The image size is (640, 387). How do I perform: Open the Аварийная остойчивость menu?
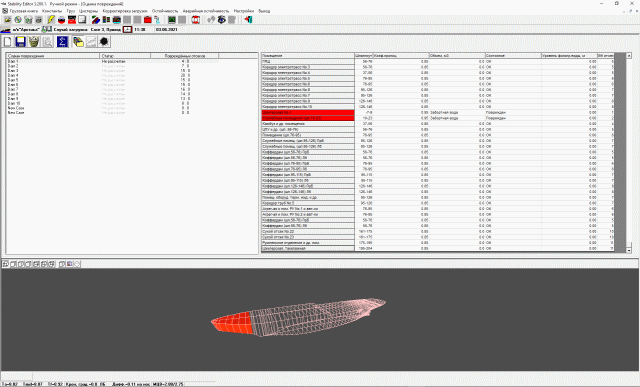coord(206,11)
